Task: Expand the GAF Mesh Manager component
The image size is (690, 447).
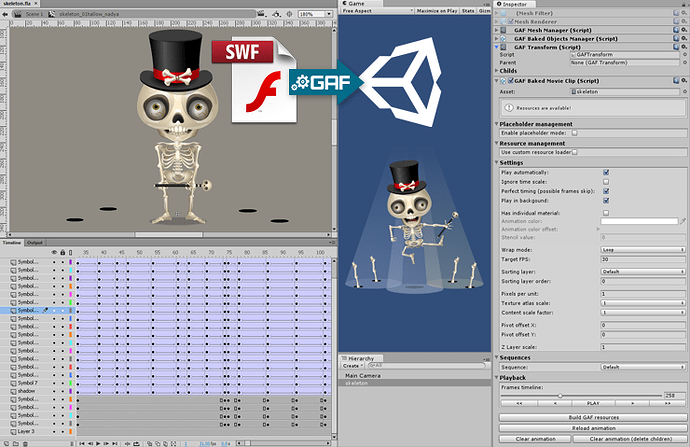Action: point(497,30)
